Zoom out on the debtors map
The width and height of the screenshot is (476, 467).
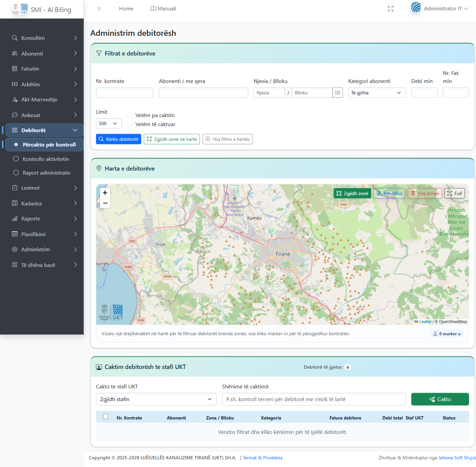tap(105, 203)
